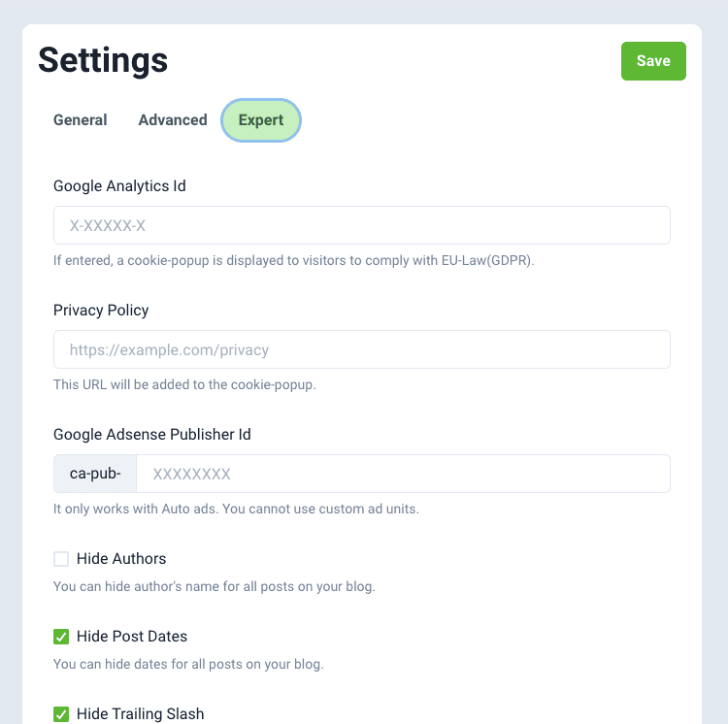The height and width of the screenshot is (724, 728).
Task: Click the Privacy Policy field label
Action: 101,310
